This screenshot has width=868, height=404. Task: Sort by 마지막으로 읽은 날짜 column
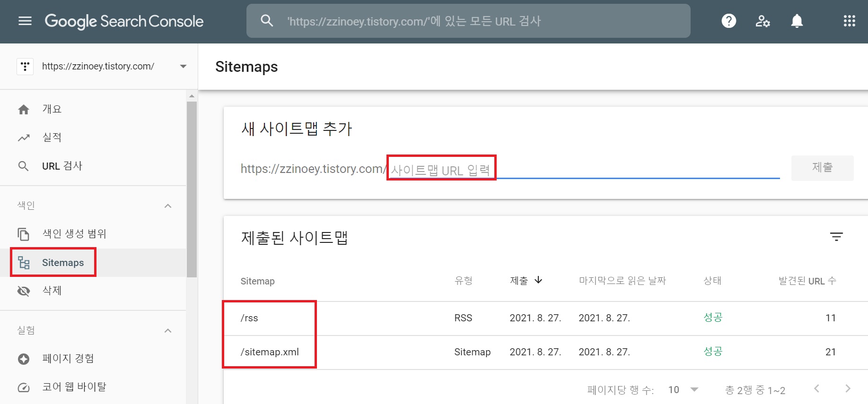[x=622, y=281]
